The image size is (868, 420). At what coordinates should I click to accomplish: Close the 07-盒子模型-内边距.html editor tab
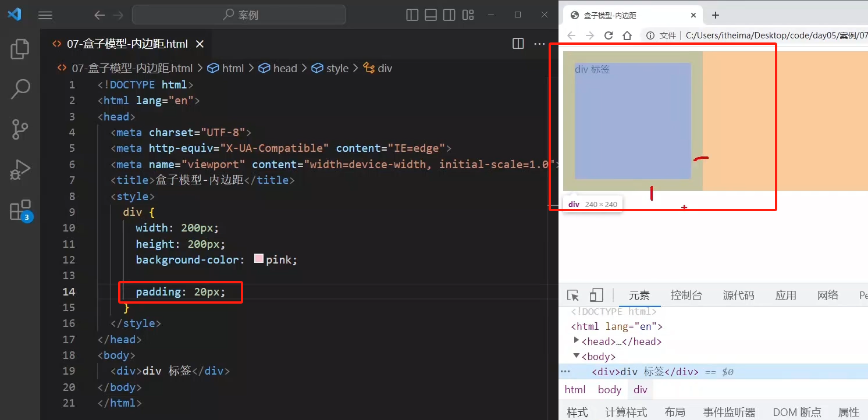200,44
